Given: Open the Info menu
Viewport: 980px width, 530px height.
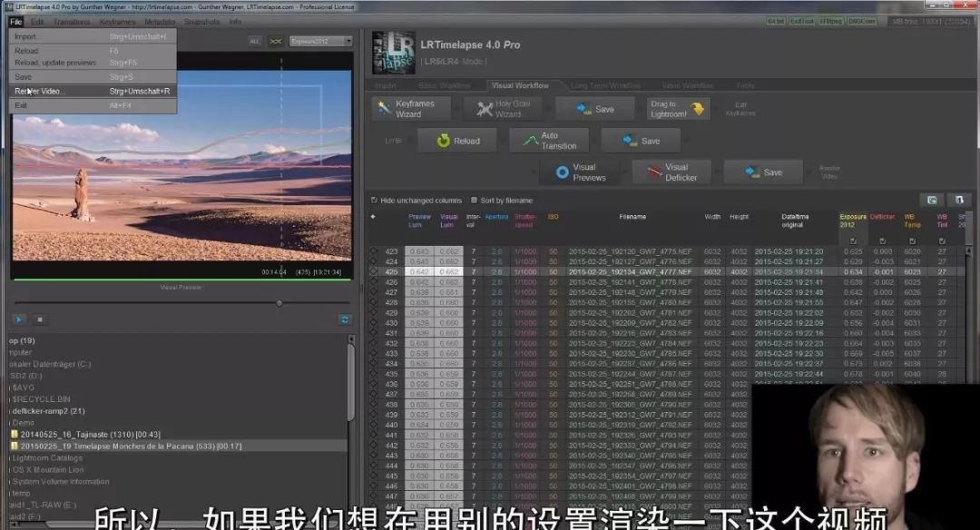Looking at the screenshot, I should point(235,21).
